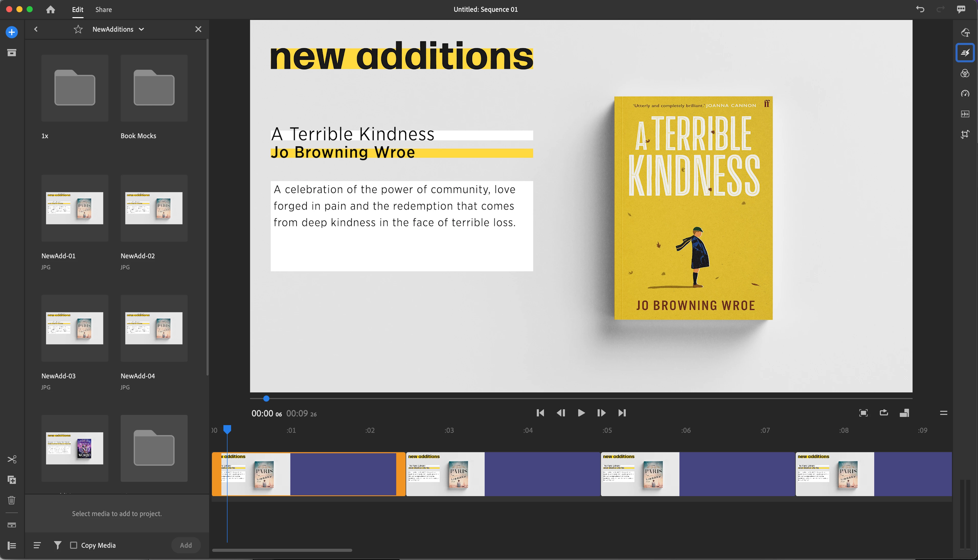Switch to the Share tab
Screen dimensions: 978x560
pos(104,9)
